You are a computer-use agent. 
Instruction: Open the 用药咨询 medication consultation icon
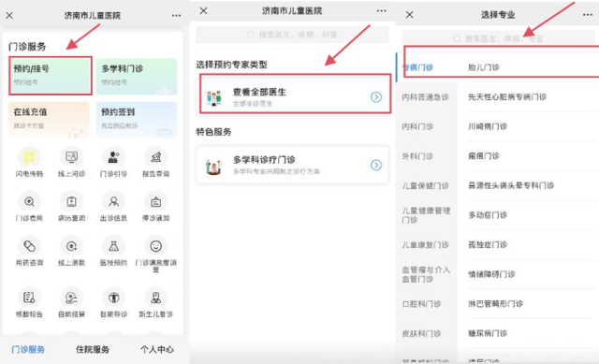[29, 246]
